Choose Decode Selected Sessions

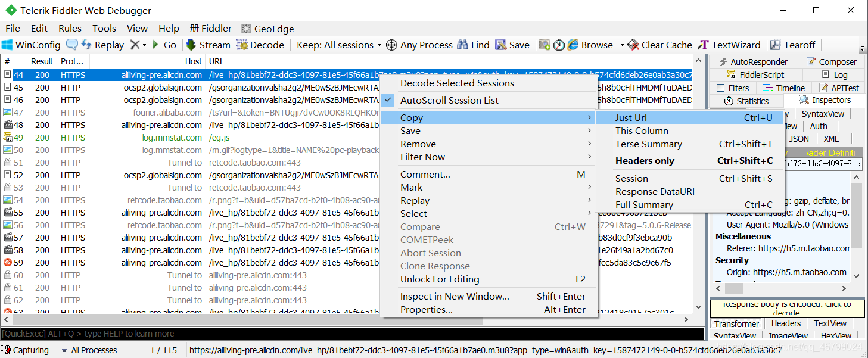click(489, 83)
